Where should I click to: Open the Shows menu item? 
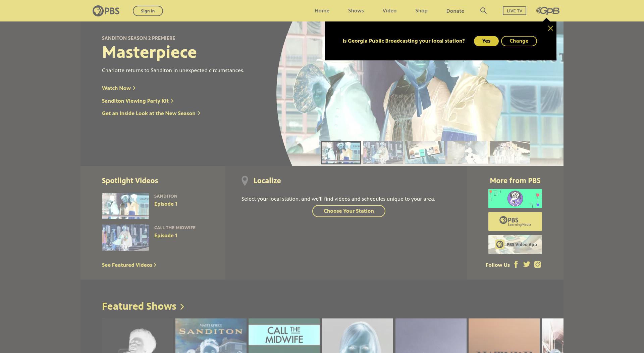(356, 11)
